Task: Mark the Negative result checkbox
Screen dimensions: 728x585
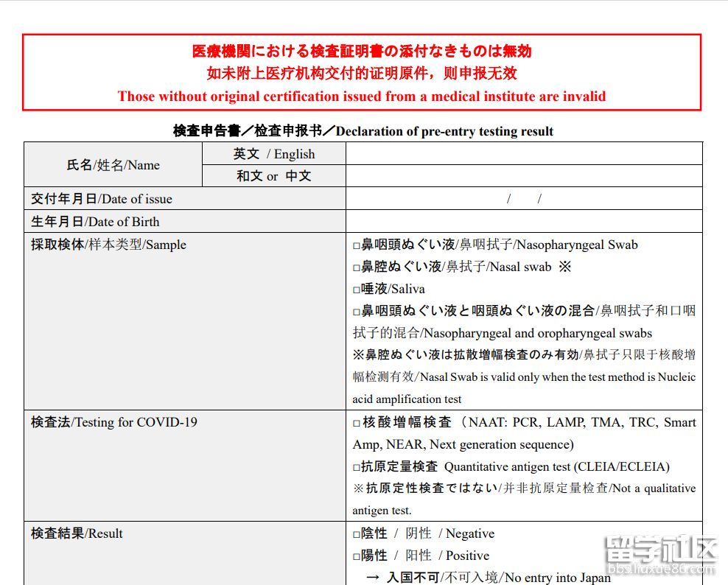Action: pos(357,534)
